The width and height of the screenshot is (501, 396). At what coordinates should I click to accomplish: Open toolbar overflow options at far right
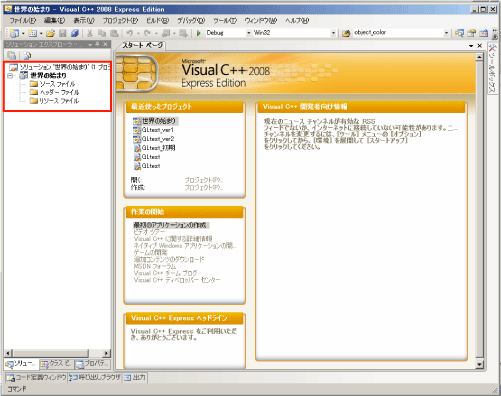tap(495, 33)
